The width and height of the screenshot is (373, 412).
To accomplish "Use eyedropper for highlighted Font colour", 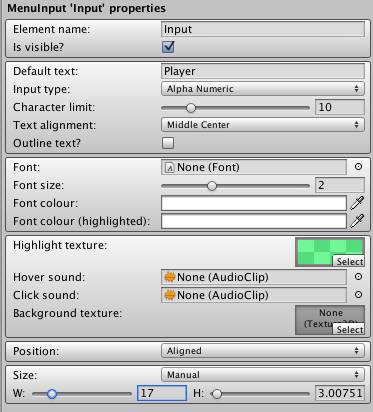I will click(357, 221).
